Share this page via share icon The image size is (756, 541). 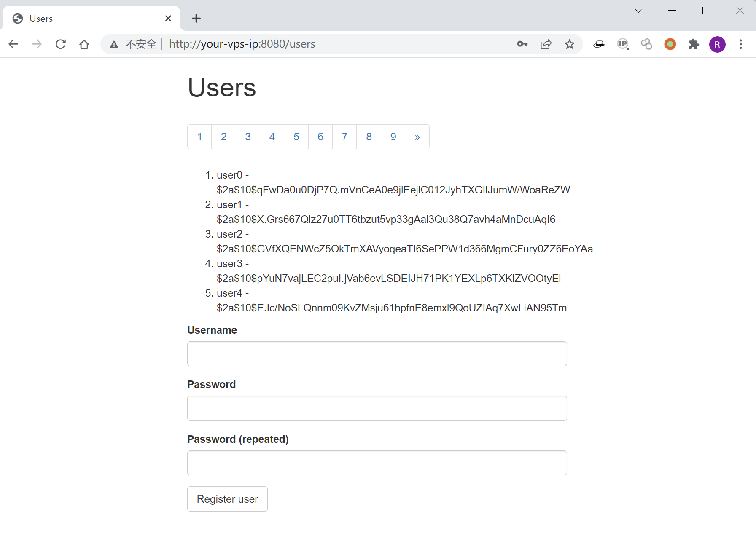click(x=546, y=44)
